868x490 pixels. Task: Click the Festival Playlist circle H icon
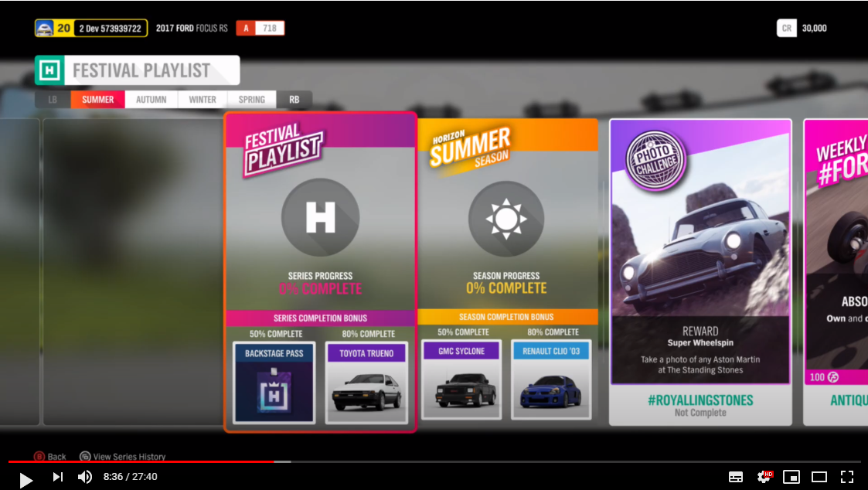pyautogui.click(x=321, y=217)
